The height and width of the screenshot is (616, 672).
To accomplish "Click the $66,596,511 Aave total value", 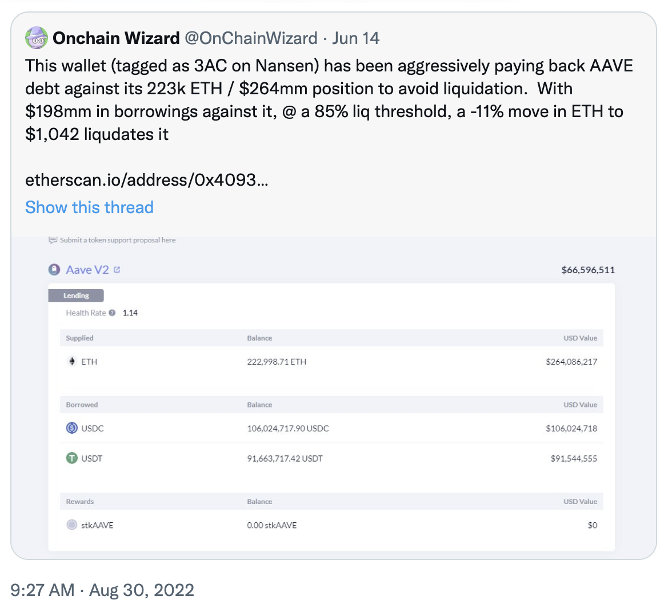I will 588,270.
